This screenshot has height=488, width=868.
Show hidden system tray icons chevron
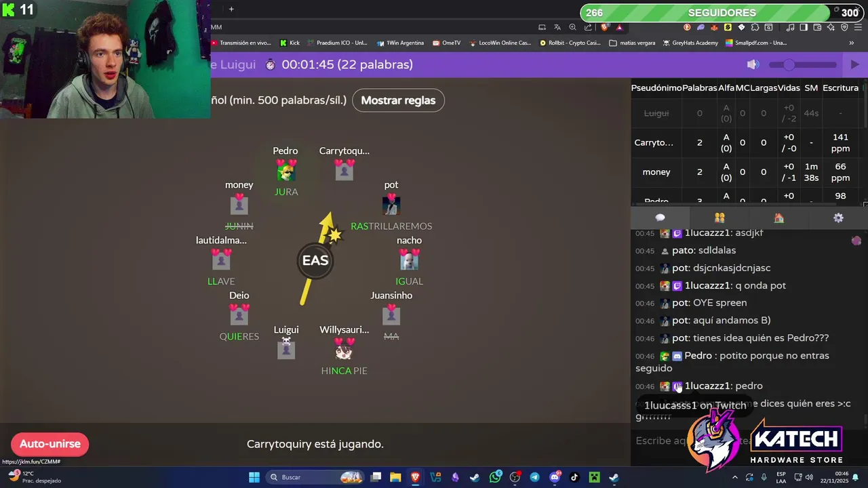point(735,477)
